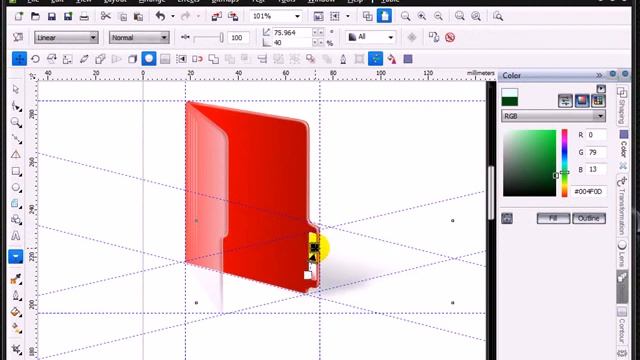Select the Pick tool arrow

click(x=16, y=89)
